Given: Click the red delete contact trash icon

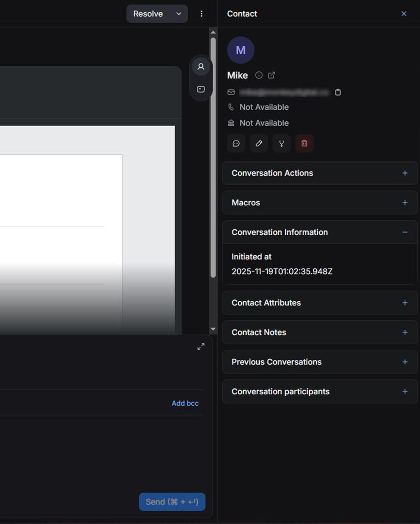Looking at the screenshot, I should tap(304, 143).
